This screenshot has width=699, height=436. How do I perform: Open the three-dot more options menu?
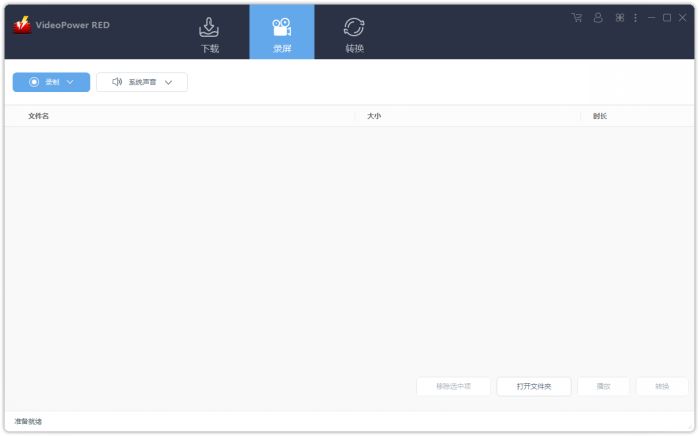(635, 18)
